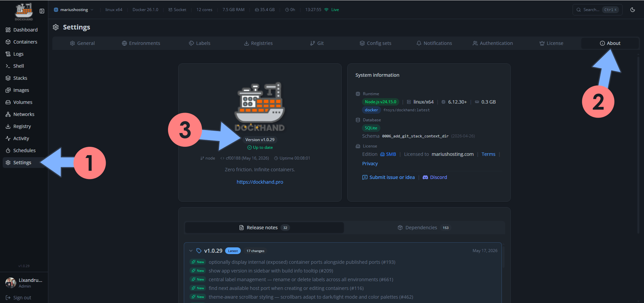This screenshot has width=644, height=303.
Task: Open Dashboard in the sidebar
Action: click(24, 30)
